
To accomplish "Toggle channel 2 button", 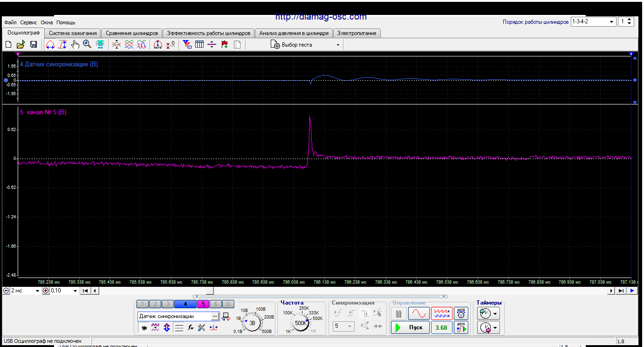I will pyautogui.click(x=156, y=304).
